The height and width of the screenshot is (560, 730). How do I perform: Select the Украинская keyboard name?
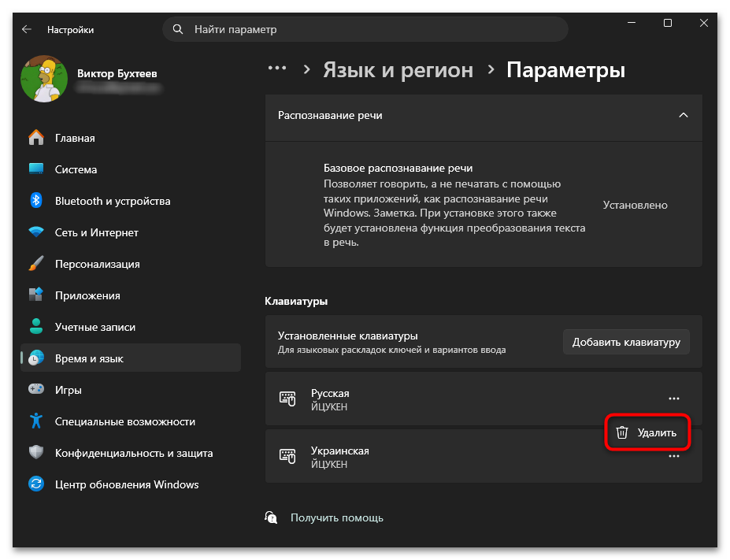340,451
